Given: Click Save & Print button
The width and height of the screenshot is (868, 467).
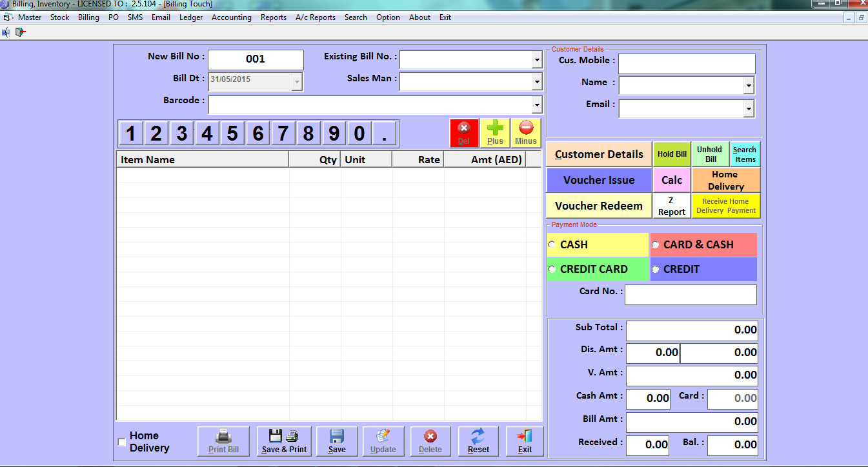Looking at the screenshot, I should click(x=284, y=441).
